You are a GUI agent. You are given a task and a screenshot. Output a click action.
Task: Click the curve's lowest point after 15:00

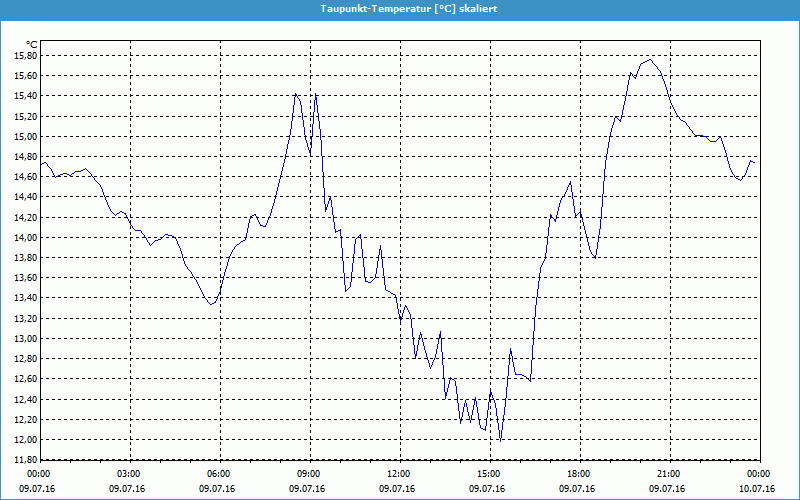tap(500, 440)
